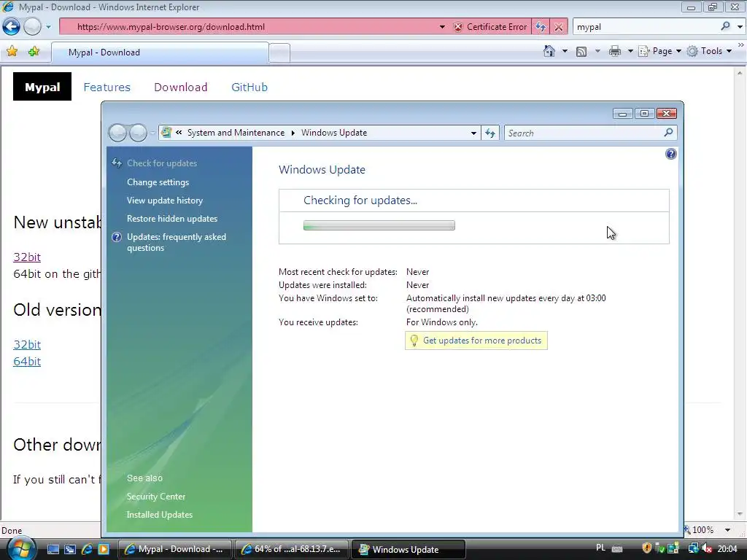Viewport: 747px width, 560px height.
Task: Open GitHub link in Mypal navigation
Action: [249, 87]
